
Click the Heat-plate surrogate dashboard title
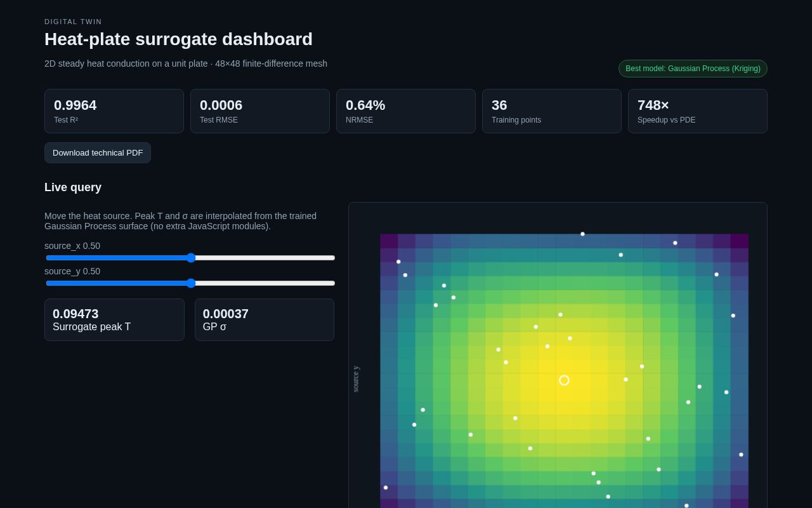[178, 39]
